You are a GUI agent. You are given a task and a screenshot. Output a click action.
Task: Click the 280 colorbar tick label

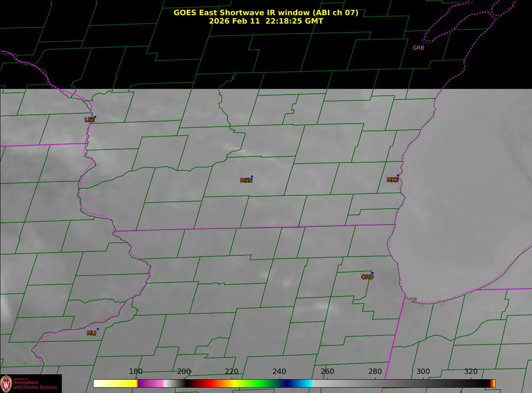pyautogui.click(x=375, y=372)
